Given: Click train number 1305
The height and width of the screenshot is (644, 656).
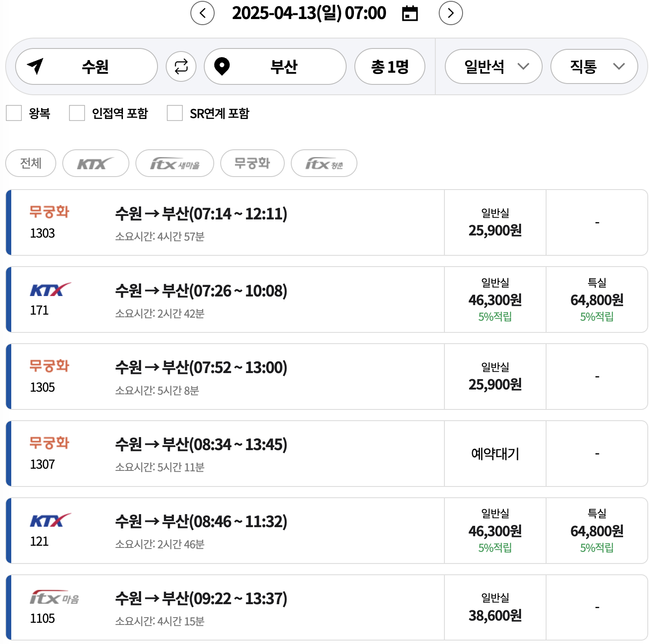Looking at the screenshot, I should 42,387.
